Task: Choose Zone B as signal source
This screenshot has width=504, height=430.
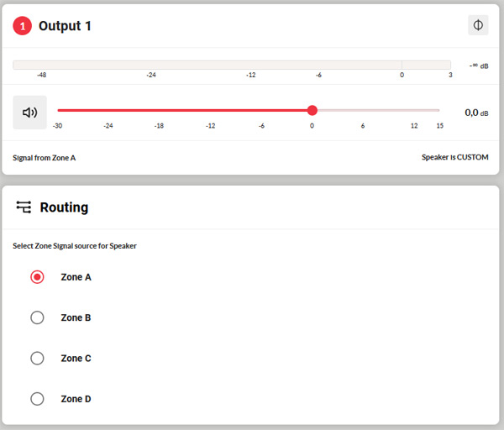Action: click(x=37, y=317)
